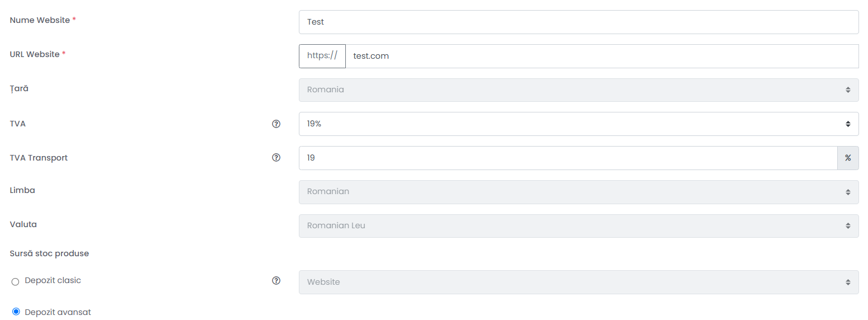Click the URL Website test.com field

point(602,56)
